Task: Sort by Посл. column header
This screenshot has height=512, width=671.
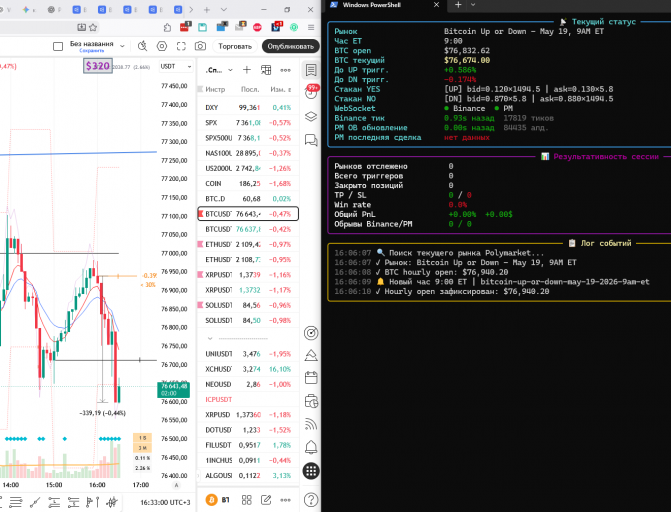Action: click(250, 89)
